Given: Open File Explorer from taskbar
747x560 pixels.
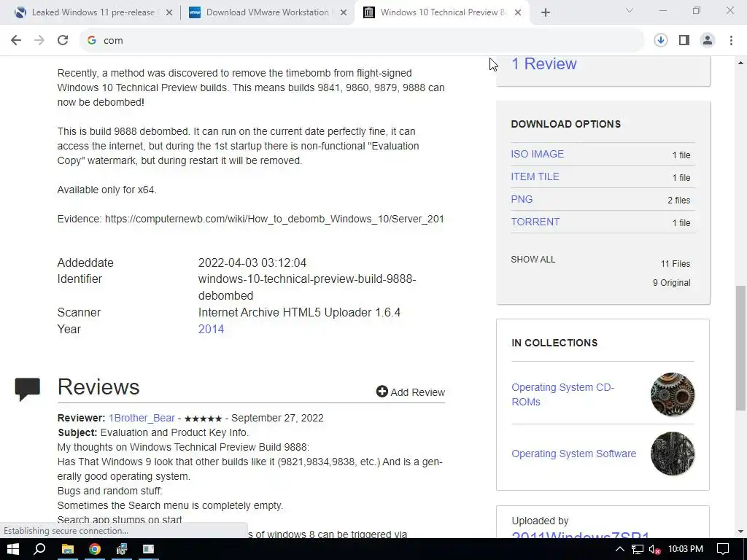Looking at the screenshot, I should pos(68,549).
